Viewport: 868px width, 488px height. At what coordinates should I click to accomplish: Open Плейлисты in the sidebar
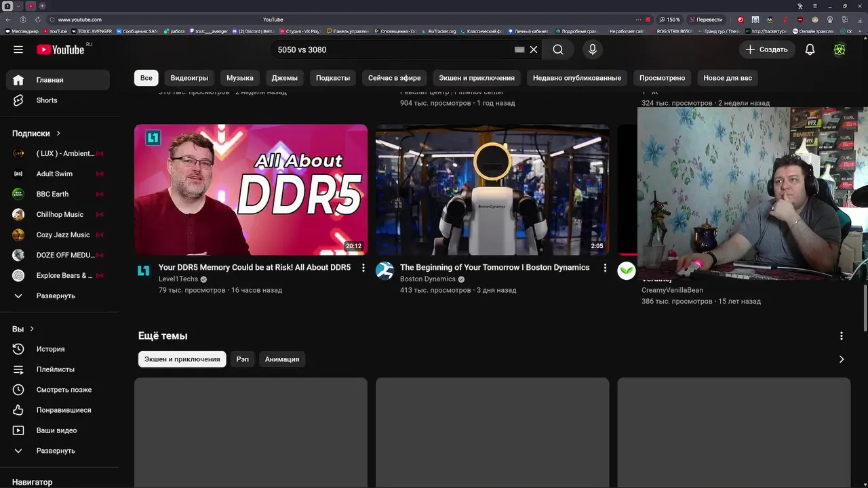pos(58,369)
